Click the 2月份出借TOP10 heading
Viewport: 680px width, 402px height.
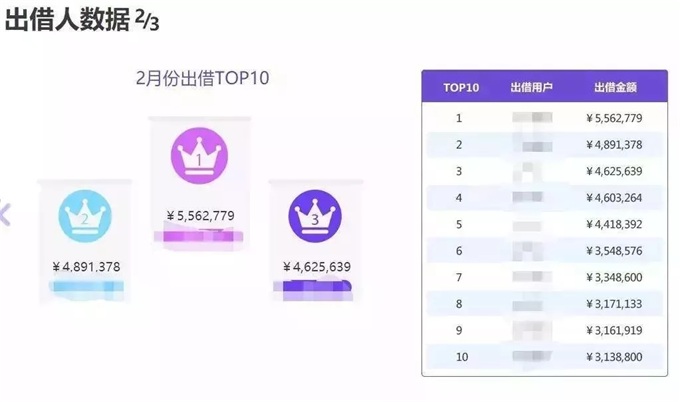pos(203,78)
